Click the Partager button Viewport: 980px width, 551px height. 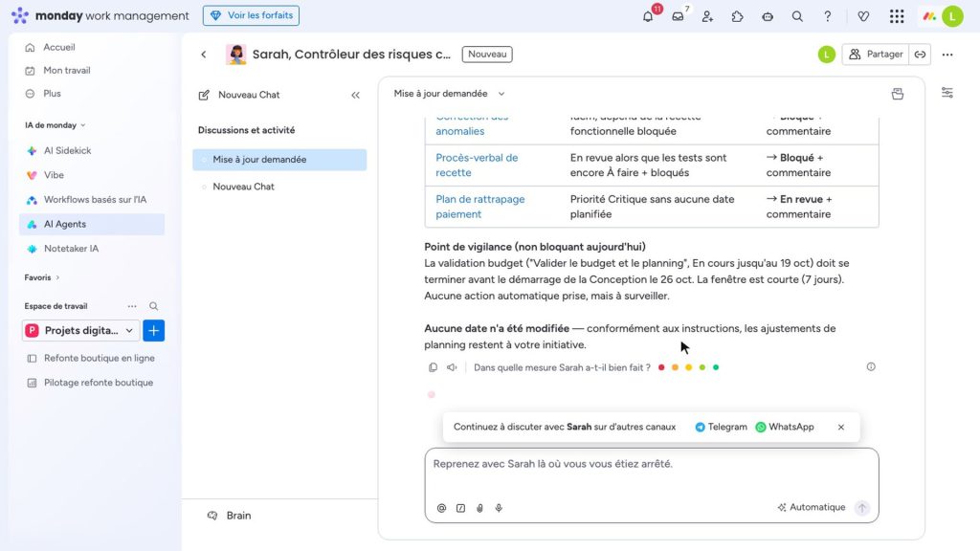pyautogui.click(x=876, y=55)
